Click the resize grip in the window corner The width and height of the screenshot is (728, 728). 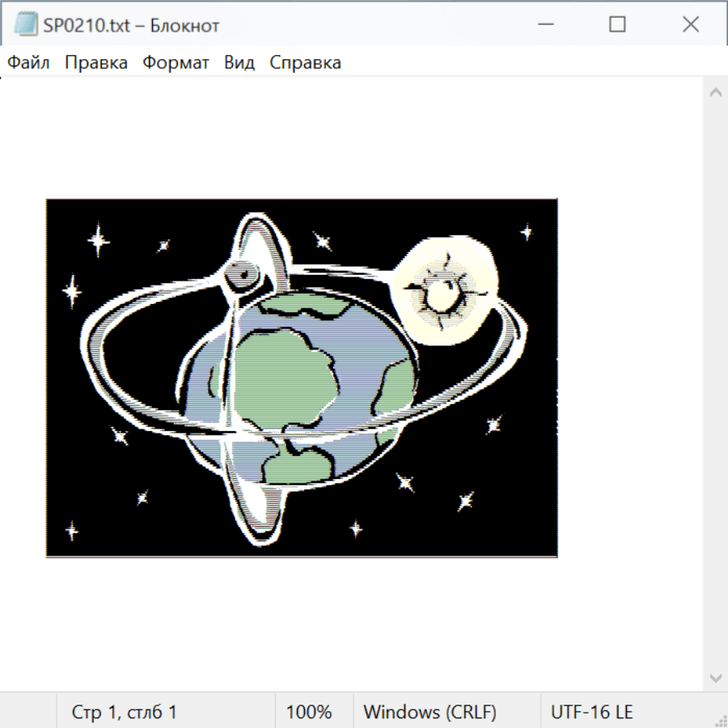(x=720, y=720)
